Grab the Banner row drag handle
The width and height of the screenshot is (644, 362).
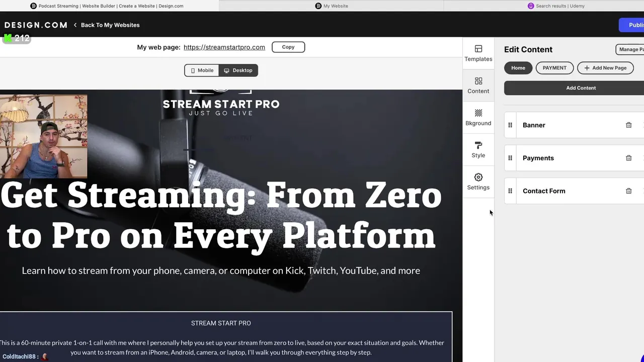[510, 125]
